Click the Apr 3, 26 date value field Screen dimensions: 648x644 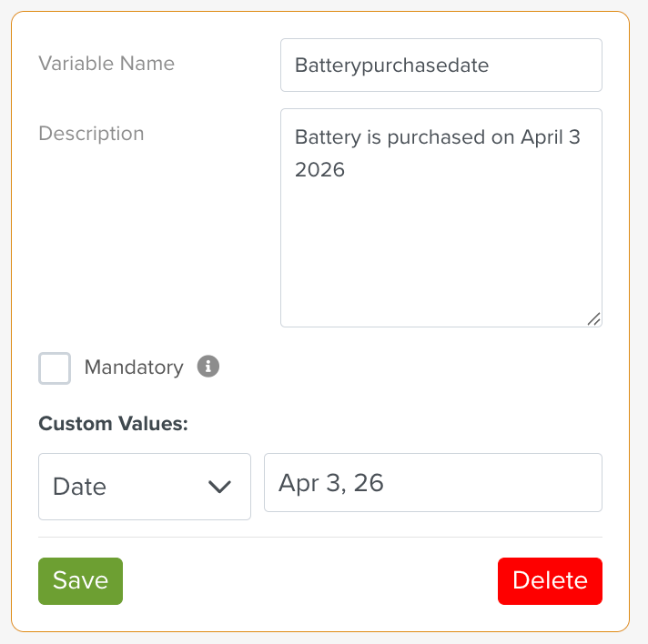(432, 483)
